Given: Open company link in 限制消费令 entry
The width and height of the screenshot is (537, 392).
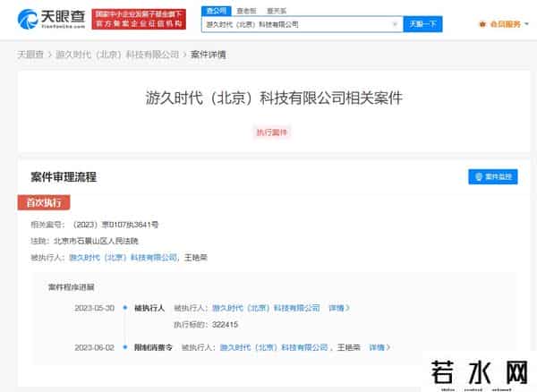Looking at the screenshot, I should coord(274,347).
